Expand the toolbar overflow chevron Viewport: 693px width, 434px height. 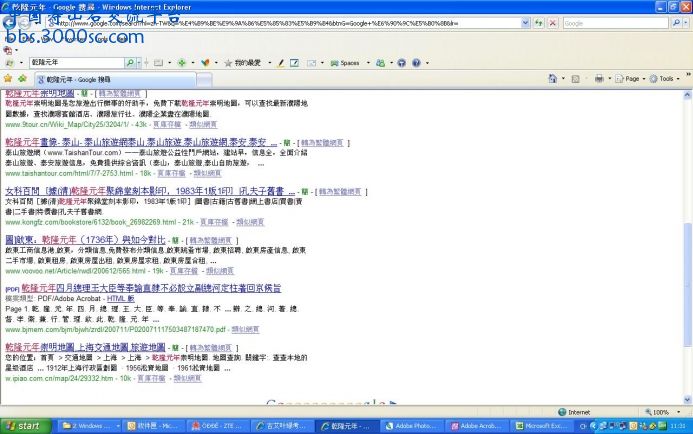(688, 75)
